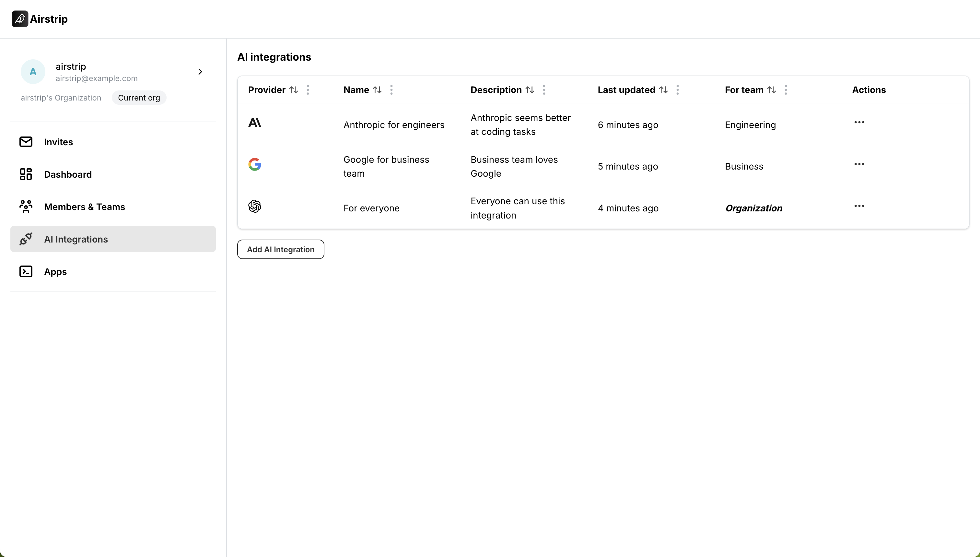Image resolution: width=980 pixels, height=557 pixels.
Task: Expand the airstrip account chevron
Action: [200, 72]
